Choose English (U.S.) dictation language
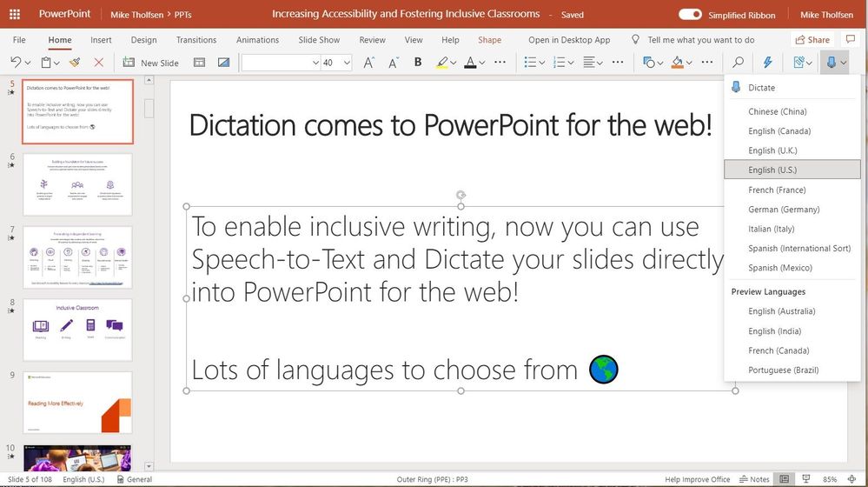 click(x=792, y=170)
